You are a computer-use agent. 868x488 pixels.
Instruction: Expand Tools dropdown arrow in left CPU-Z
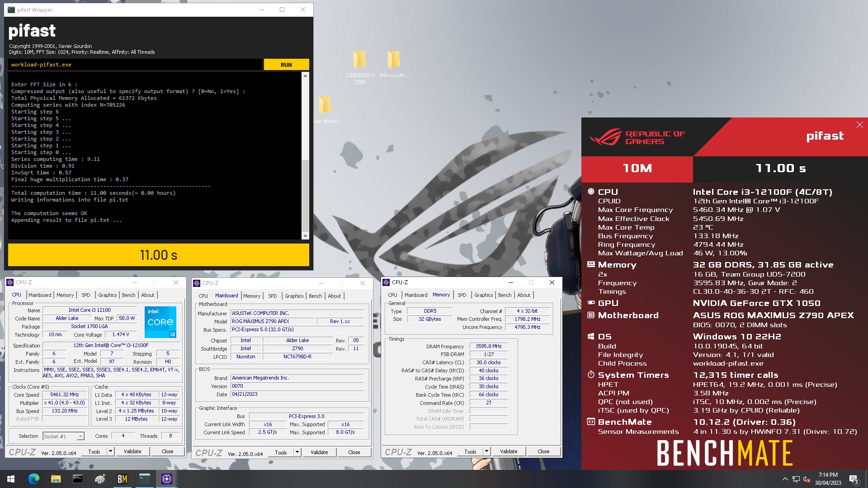click(x=110, y=451)
